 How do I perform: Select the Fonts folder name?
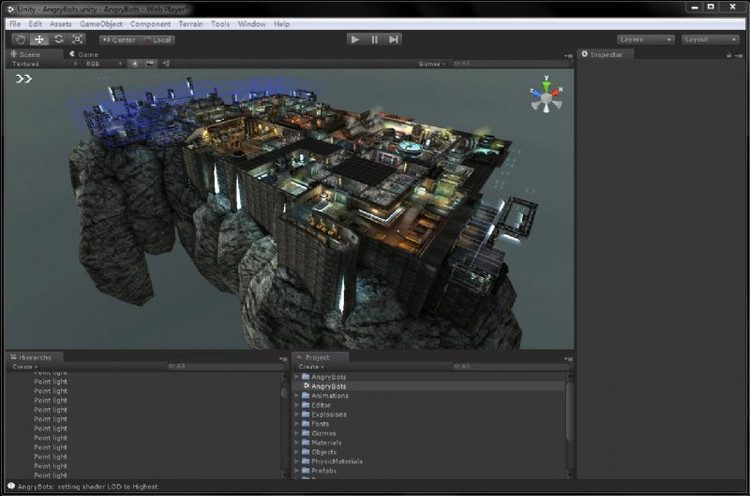(x=320, y=424)
